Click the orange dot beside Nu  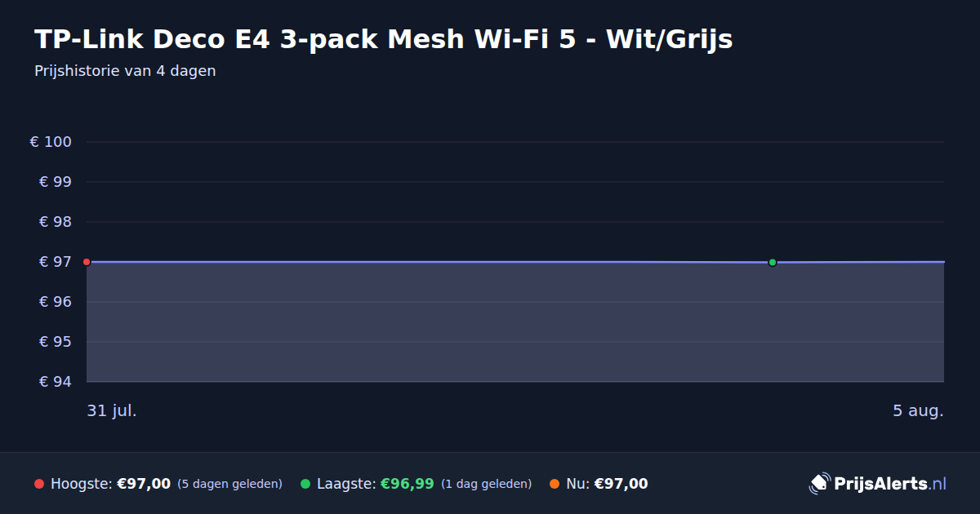(x=555, y=484)
